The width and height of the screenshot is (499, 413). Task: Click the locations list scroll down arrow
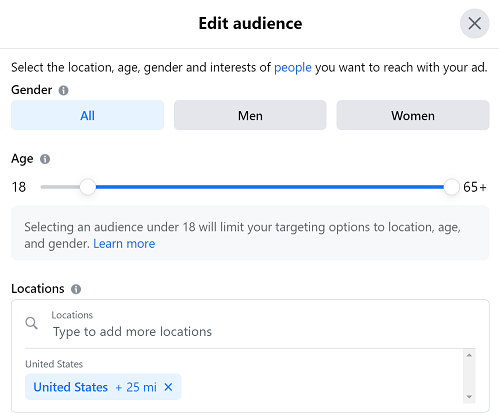pos(469,397)
